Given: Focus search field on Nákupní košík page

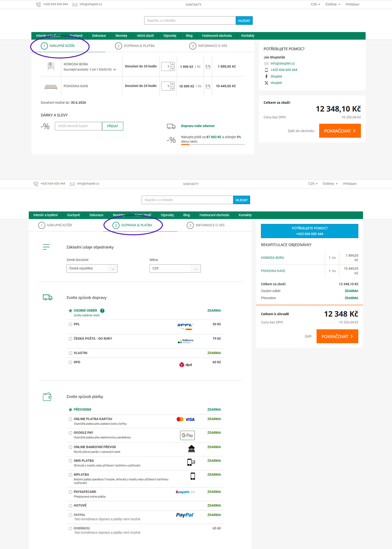Looking at the screenshot, I should click(x=190, y=21).
